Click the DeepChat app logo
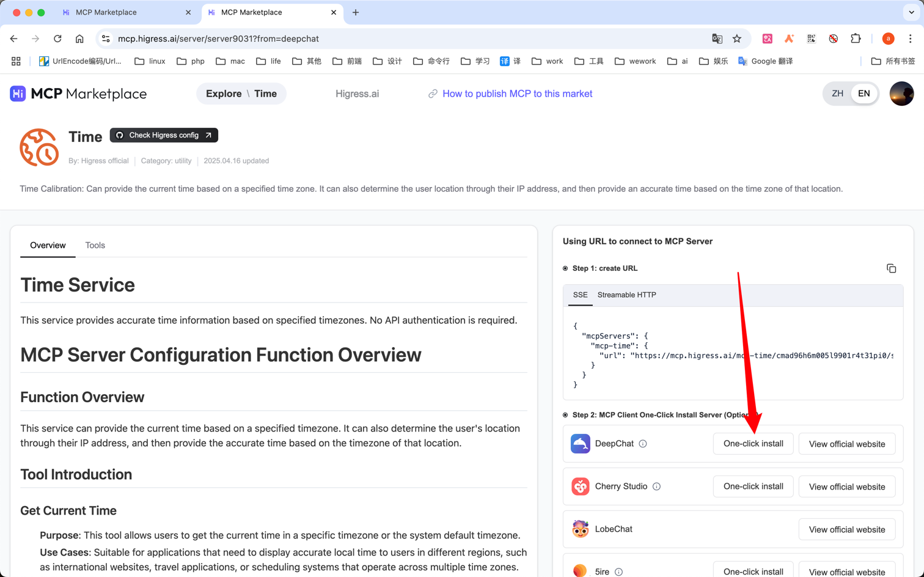The height and width of the screenshot is (577, 924). coord(580,444)
